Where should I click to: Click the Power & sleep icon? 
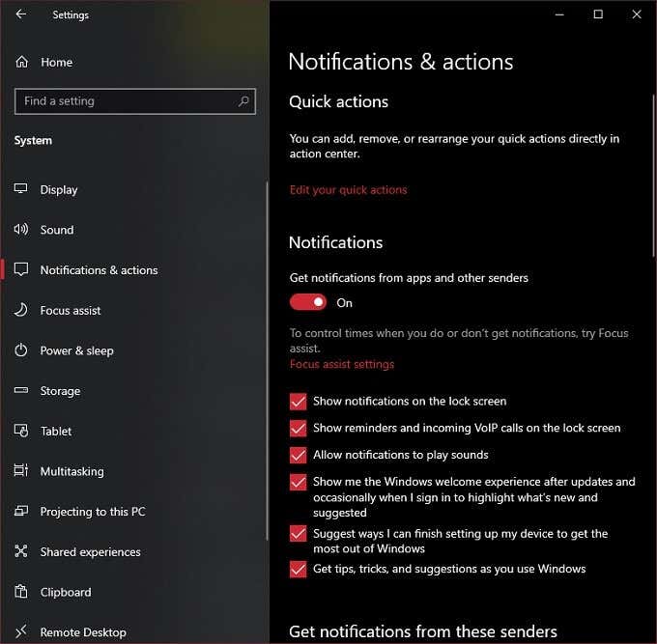pos(21,350)
